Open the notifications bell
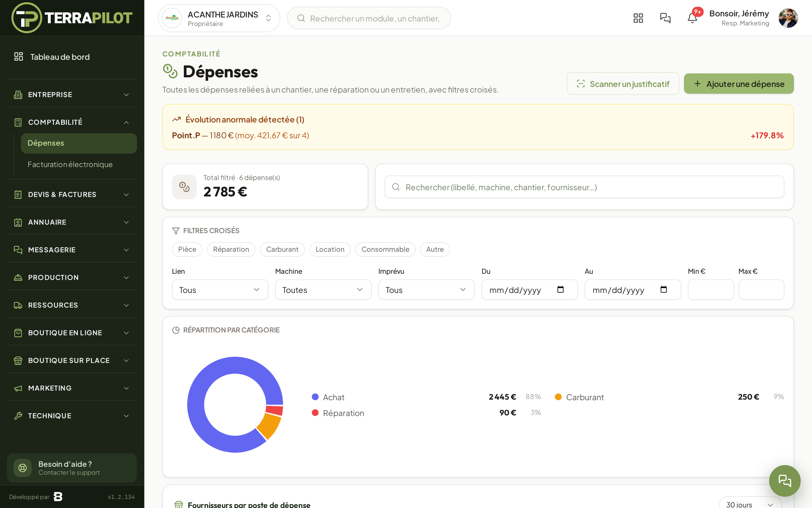This screenshot has height=508, width=812. point(692,18)
